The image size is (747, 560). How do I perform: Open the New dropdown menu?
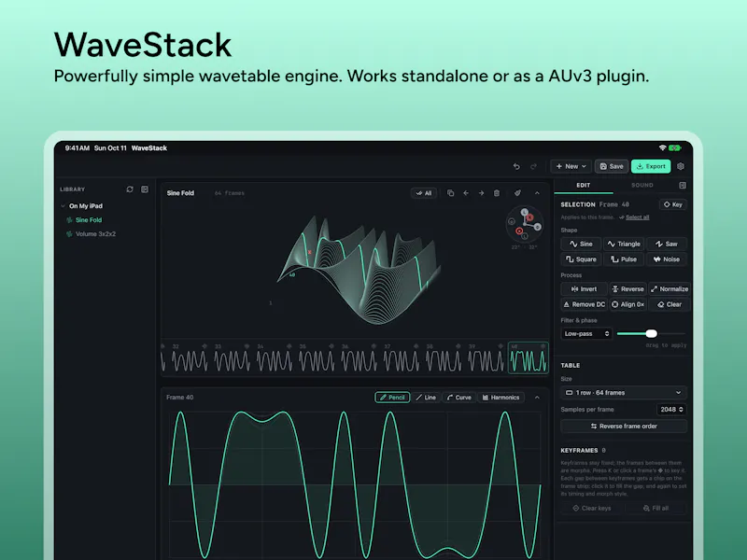coord(571,166)
